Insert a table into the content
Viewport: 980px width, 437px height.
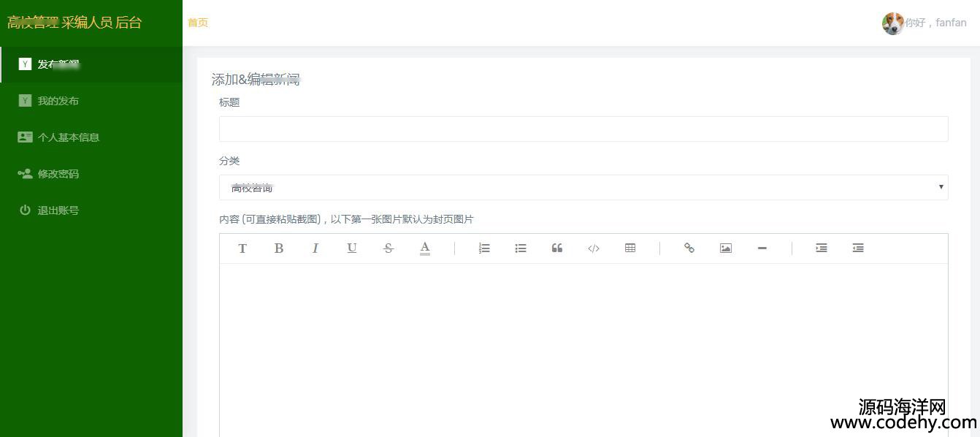coord(630,248)
